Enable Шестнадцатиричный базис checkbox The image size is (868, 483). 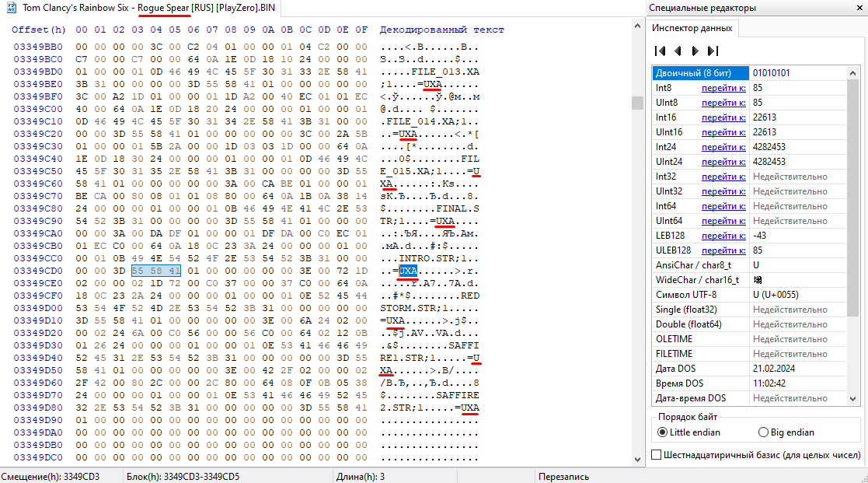click(657, 455)
